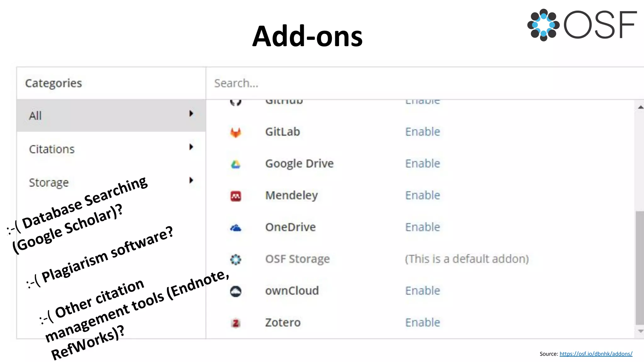Expand the All category arrow
This screenshot has height=362, width=644.
click(191, 114)
